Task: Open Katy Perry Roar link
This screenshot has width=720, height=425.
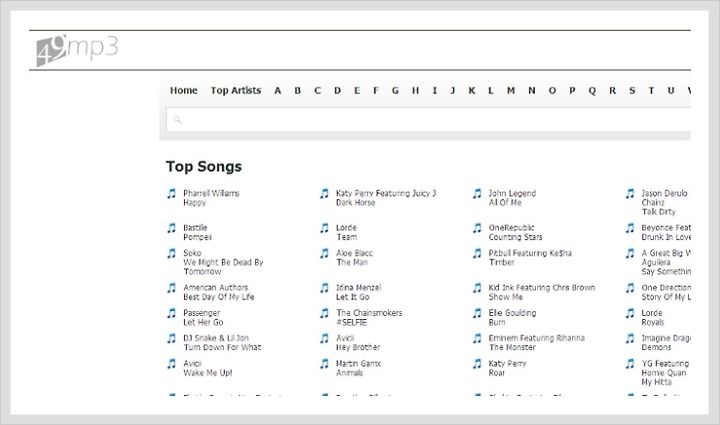Action: (507, 368)
